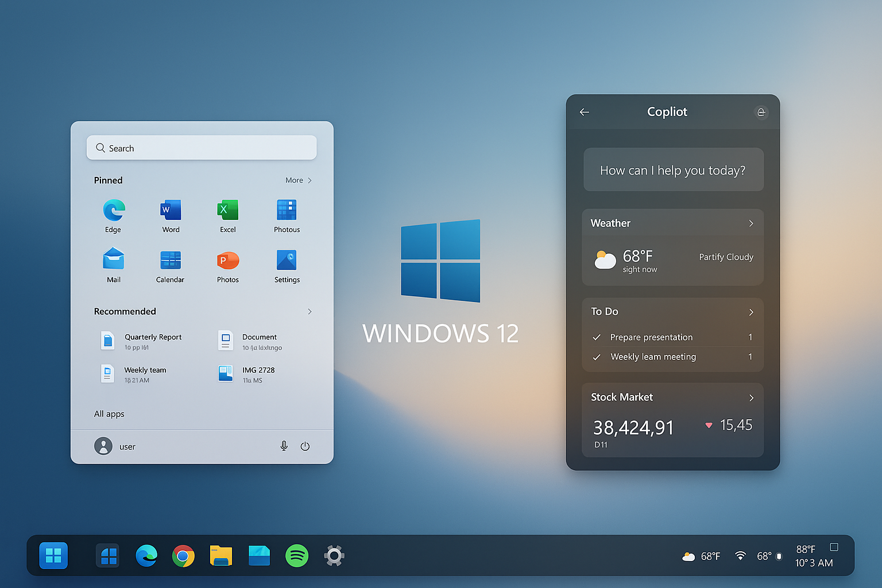Click the Stock Market heading
This screenshot has width=882, height=588.
(622, 397)
